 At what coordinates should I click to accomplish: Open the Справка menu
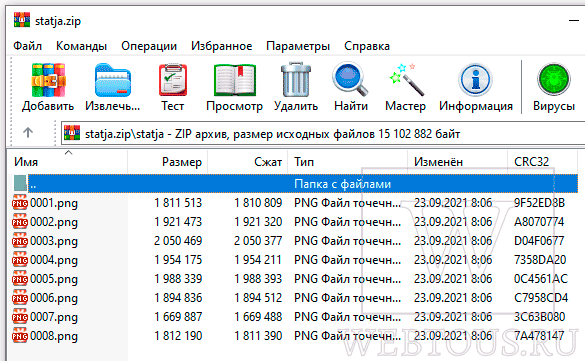point(367,46)
